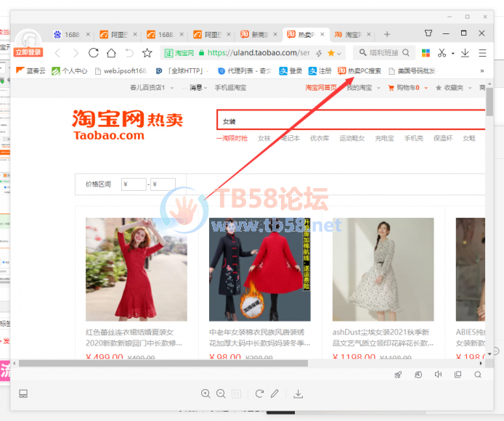Open the 美国号码批发 bookmark
The width and height of the screenshot is (504, 421).
click(x=412, y=70)
